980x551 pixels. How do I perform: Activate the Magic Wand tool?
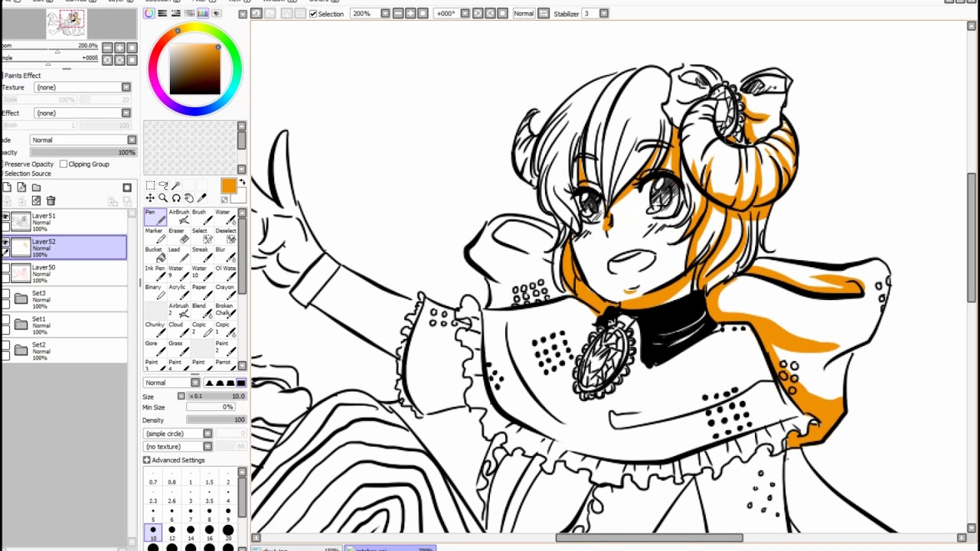(x=176, y=185)
